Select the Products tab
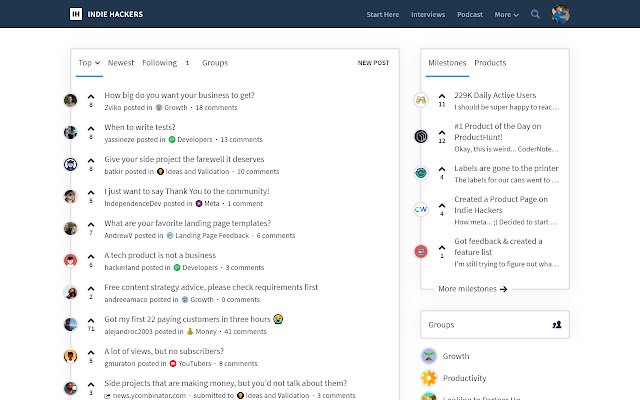Image resolution: width=640 pixels, height=400 pixels. [x=490, y=63]
